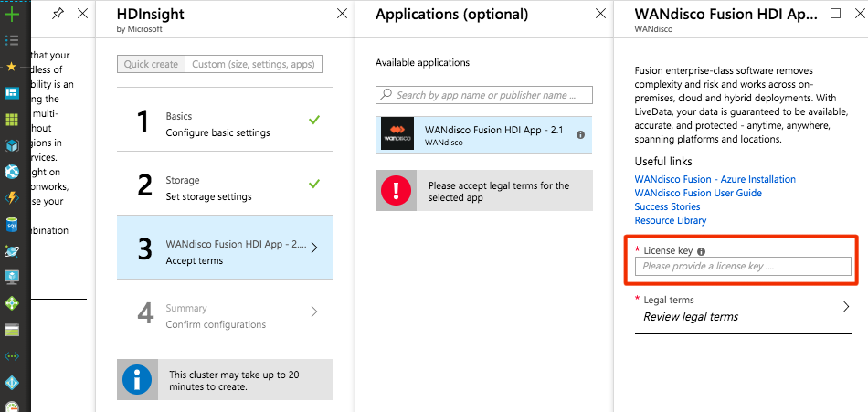The height and width of the screenshot is (412, 868).
Task: Open step 1 Basics configuration
Action: coord(226,119)
